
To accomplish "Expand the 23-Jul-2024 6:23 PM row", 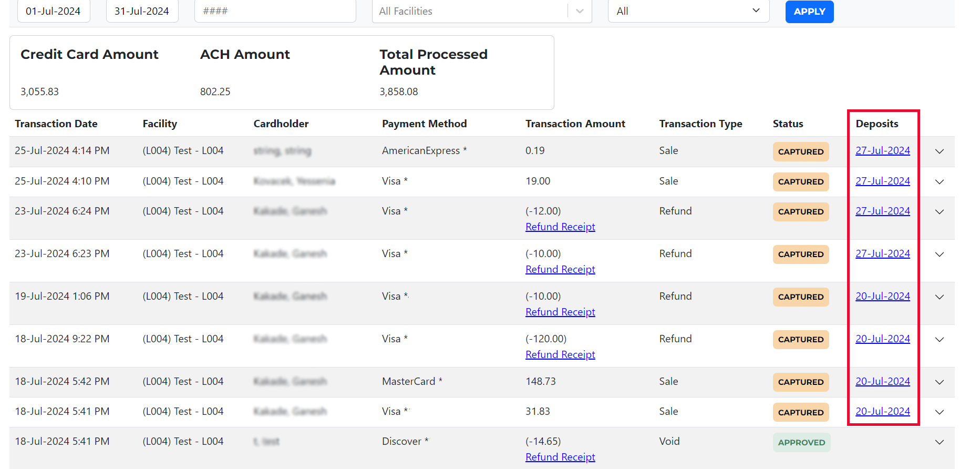I will (x=940, y=254).
